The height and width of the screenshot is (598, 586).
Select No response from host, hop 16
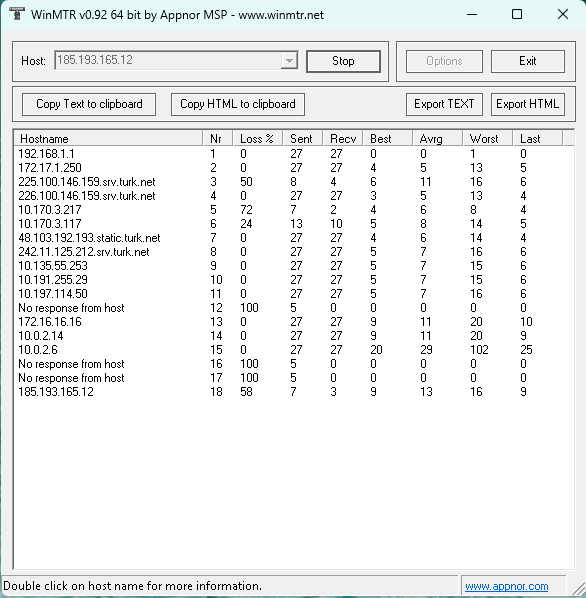coord(294,364)
